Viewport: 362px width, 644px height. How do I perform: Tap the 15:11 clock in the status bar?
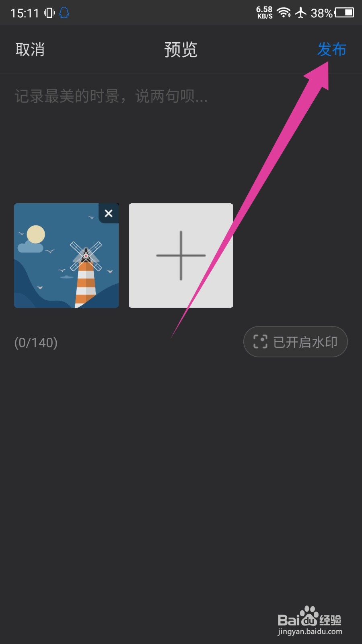25,13
